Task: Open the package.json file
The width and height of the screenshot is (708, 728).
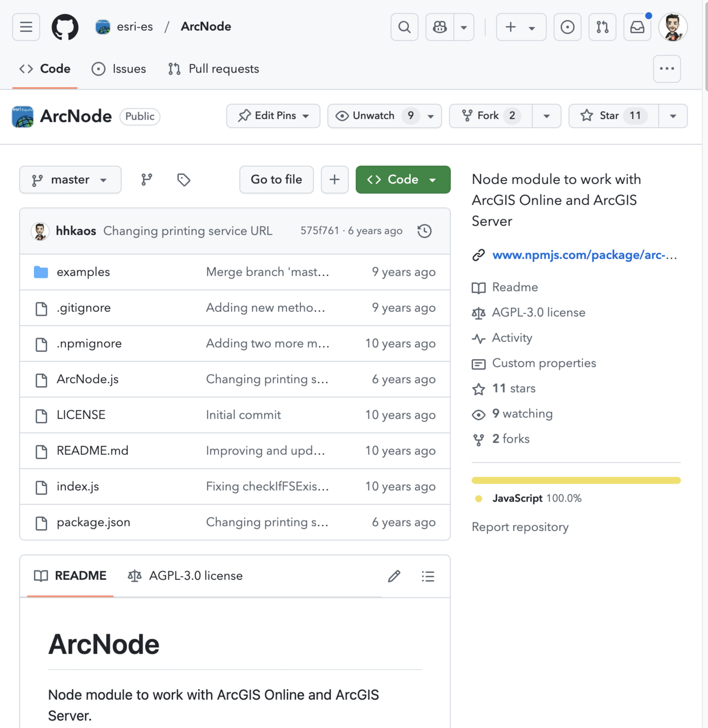Action: 93,522
